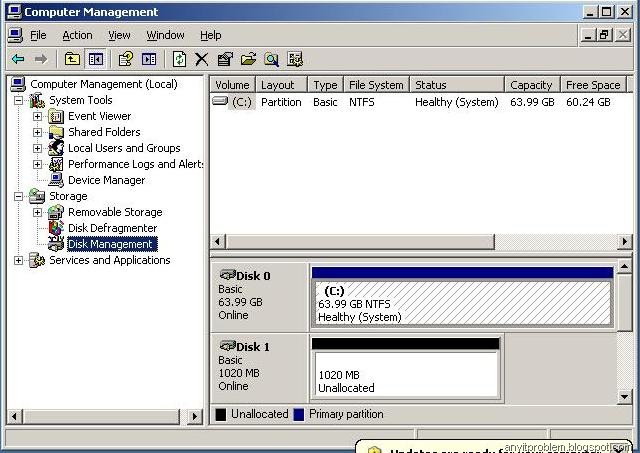640x453 pixels.
Task: Open the Properties help-sheet toolbar icon
Action: 126,59
